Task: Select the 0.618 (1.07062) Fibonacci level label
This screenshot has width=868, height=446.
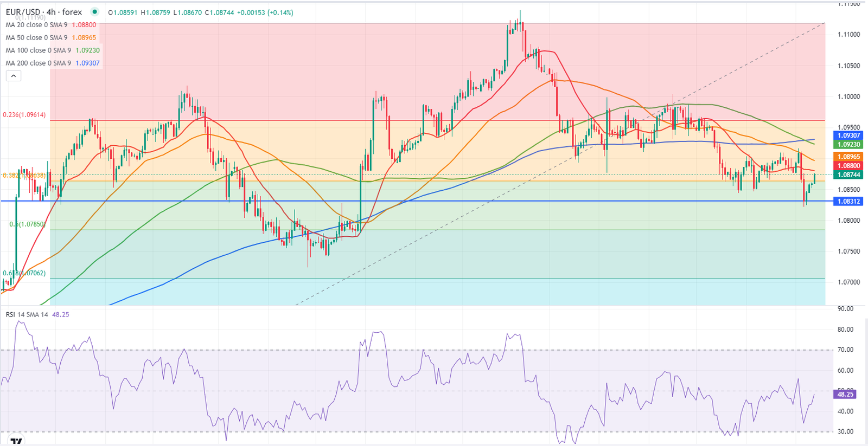Action: 24,273
